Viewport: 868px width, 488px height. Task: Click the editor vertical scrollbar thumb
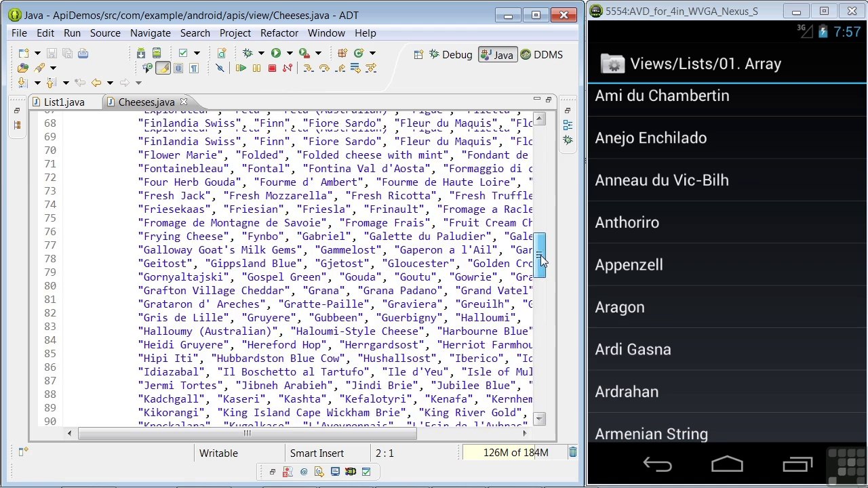tap(540, 256)
